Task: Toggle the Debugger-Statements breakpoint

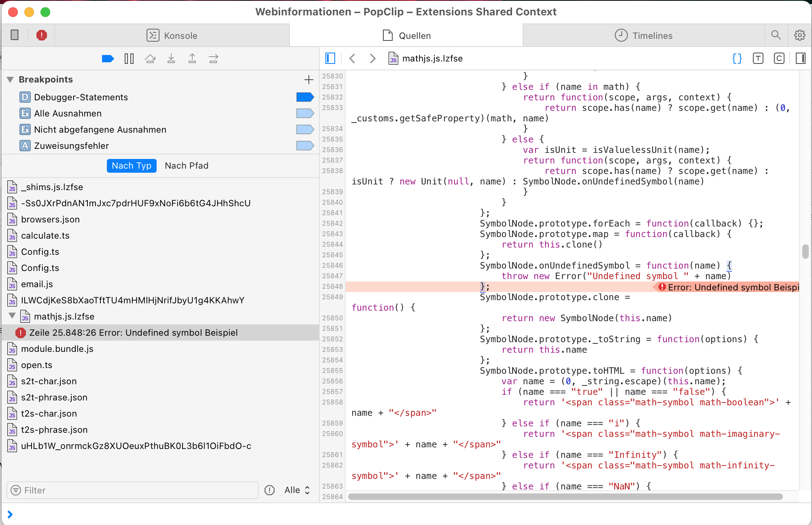Action: [305, 97]
